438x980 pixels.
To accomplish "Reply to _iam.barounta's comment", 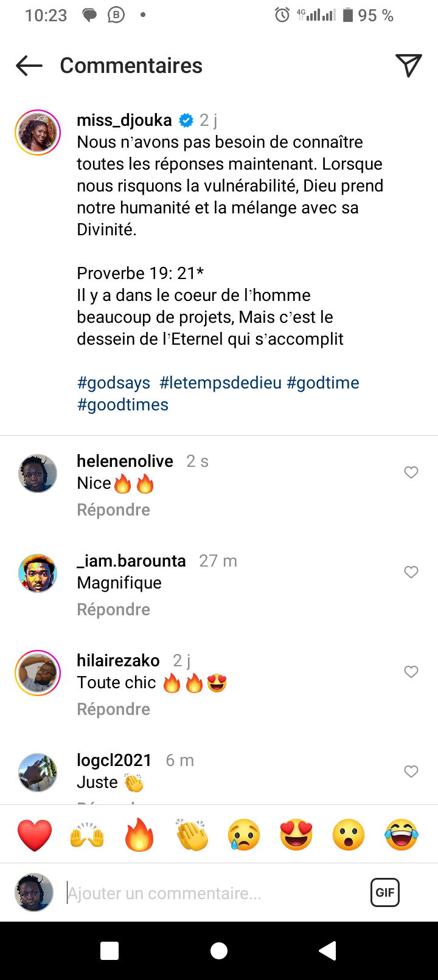I will click(113, 609).
